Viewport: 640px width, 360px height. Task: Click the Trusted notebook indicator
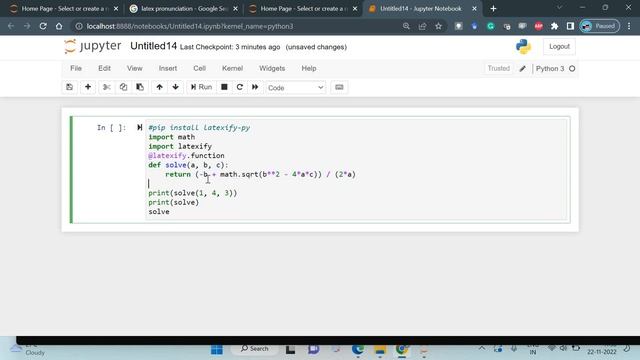499,69
